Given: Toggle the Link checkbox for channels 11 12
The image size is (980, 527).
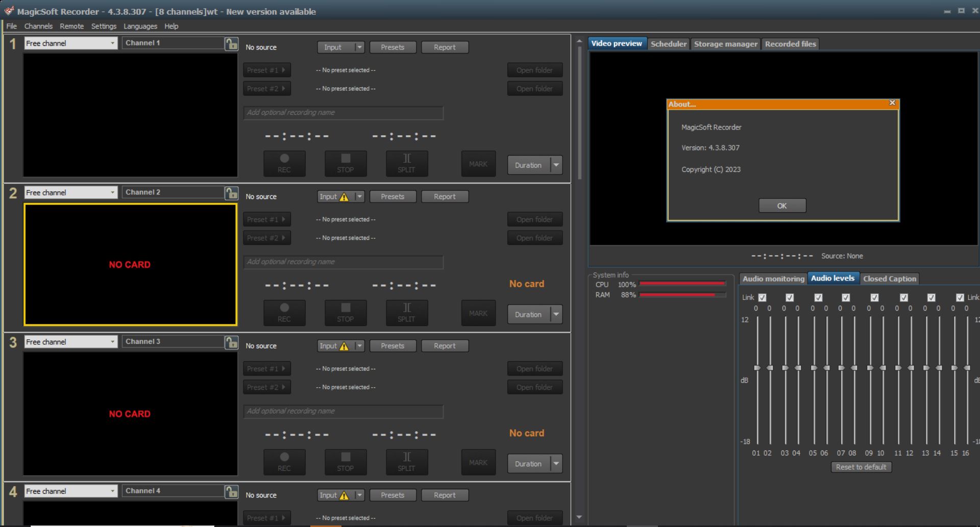Looking at the screenshot, I should click(x=904, y=297).
